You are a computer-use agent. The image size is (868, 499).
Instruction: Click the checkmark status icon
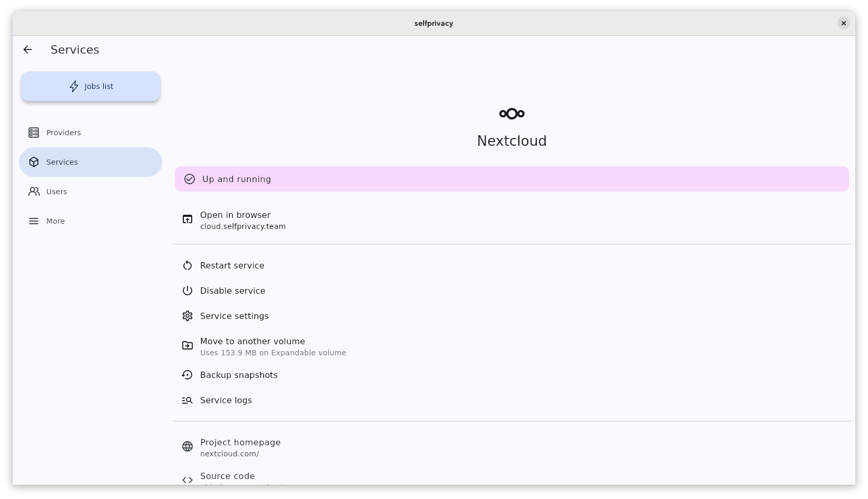click(190, 179)
